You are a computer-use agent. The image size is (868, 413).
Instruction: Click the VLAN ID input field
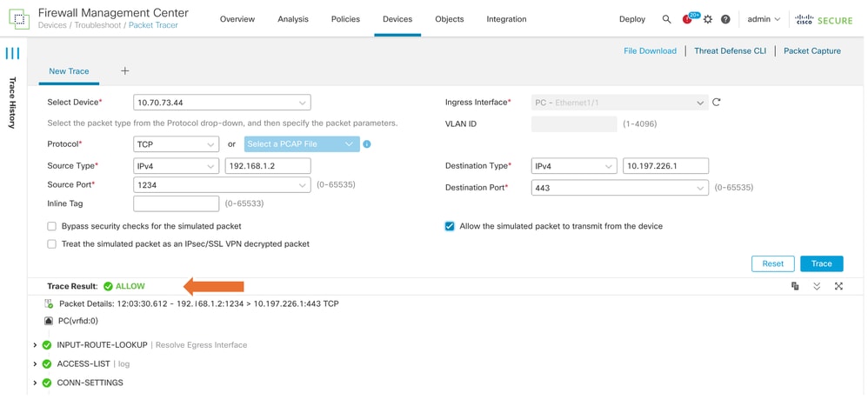point(574,124)
